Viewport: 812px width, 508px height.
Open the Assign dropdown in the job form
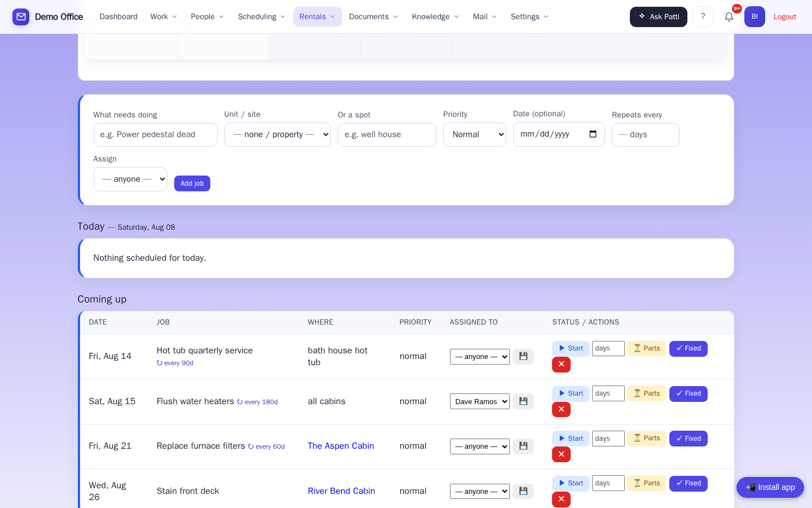pos(130,179)
